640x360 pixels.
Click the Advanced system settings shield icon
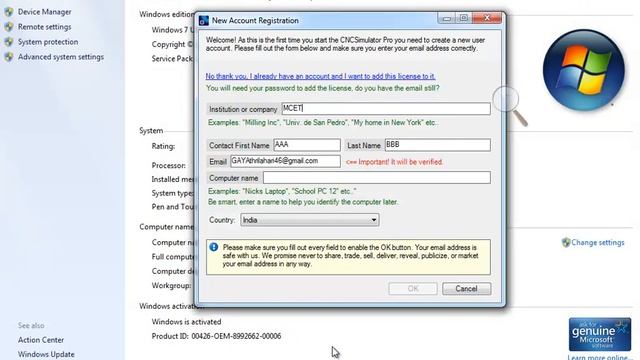click(9, 57)
